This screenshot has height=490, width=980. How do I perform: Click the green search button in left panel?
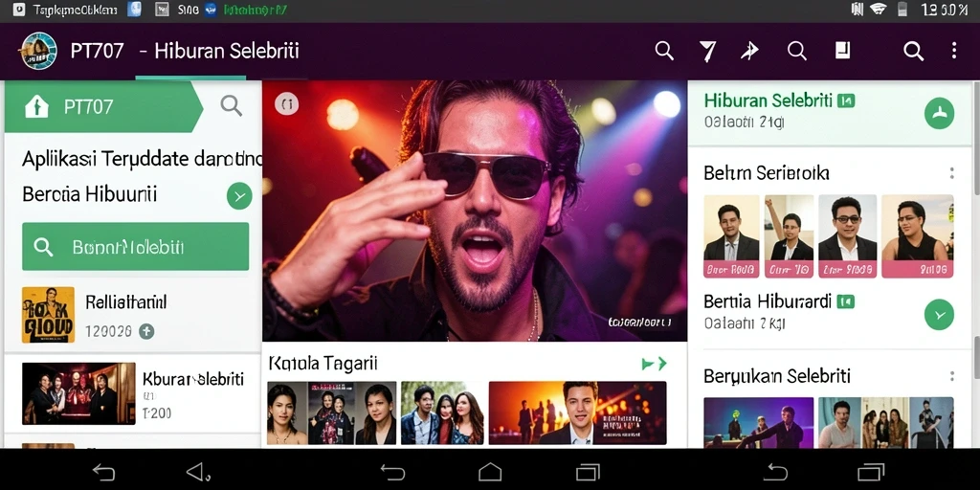click(136, 246)
